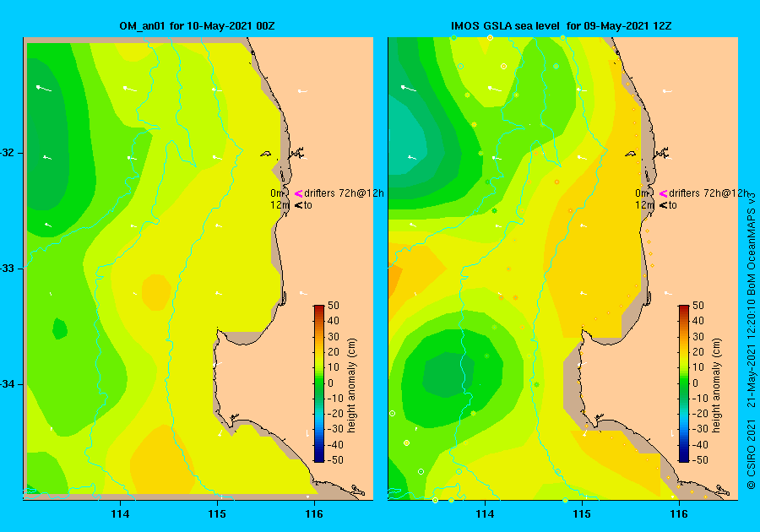
Task: Click 'height anomaly (cm)' label in OM_an01 panel
Action: tap(351, 385)
